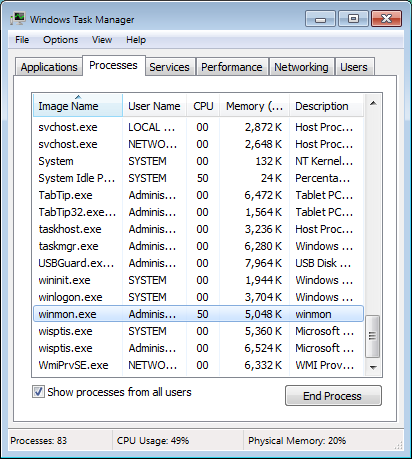
Task: Switch to the Services tab
Action: coord(169,67)
